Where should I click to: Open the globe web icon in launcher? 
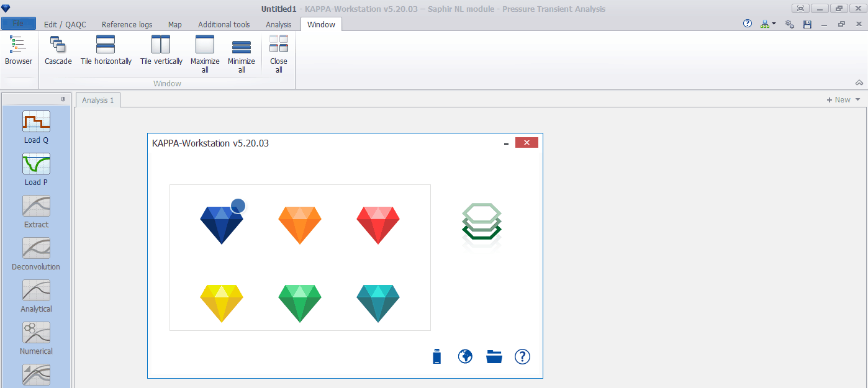click(x=465, y=356)
